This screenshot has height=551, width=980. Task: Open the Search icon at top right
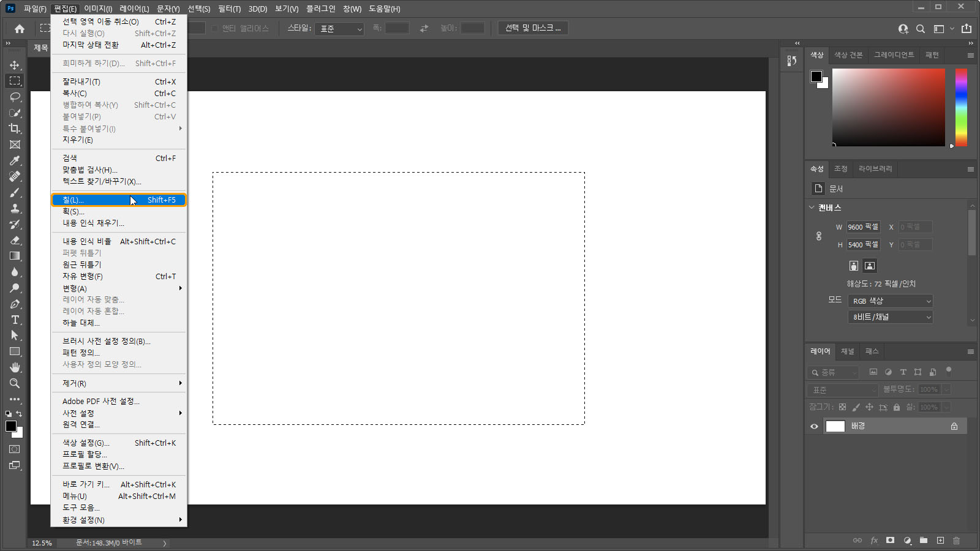tap(921, 29)
